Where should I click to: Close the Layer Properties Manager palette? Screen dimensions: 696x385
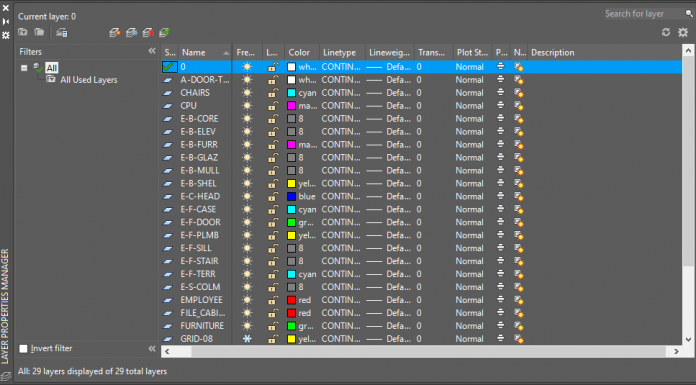[x=6, y=8]
